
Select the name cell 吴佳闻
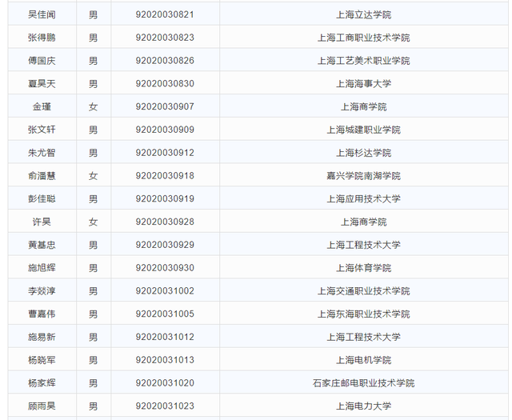42,14
